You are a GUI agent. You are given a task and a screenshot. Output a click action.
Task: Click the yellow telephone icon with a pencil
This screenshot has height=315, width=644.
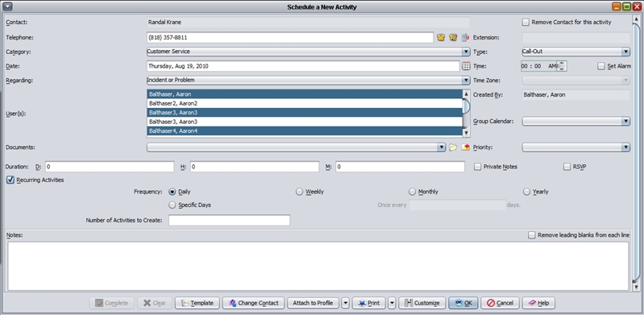tap(453, 37)
